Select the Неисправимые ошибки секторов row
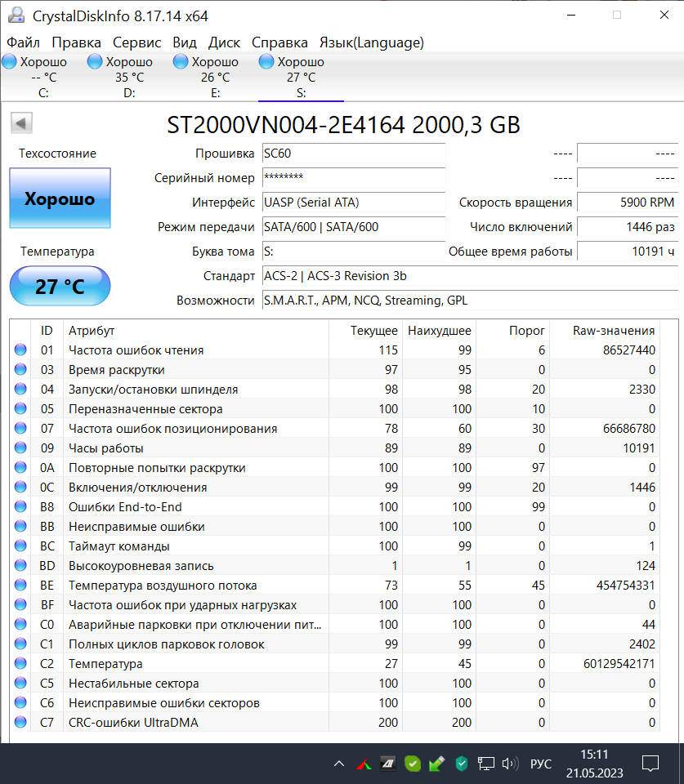Screen dimensions: 684x784 click(x=335, y=702)
